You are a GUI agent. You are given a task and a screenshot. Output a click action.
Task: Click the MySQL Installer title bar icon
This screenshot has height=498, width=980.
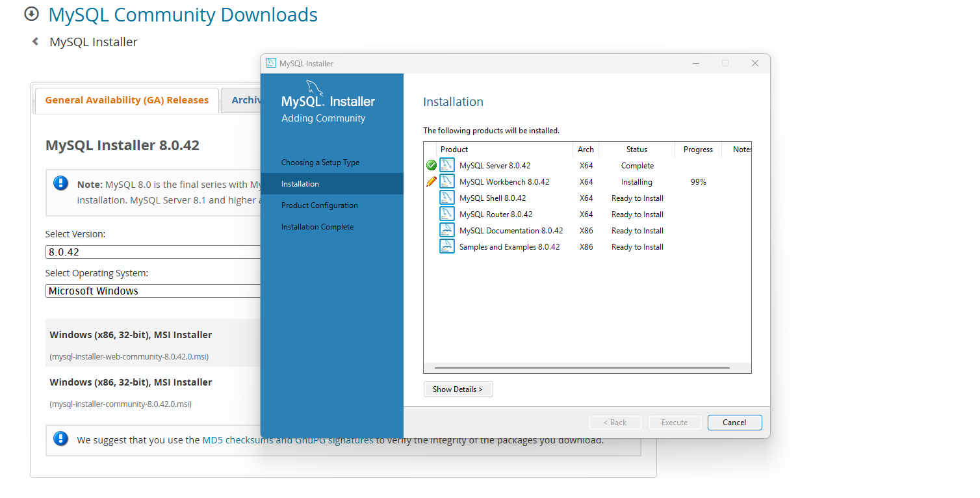tap(271, 63)
